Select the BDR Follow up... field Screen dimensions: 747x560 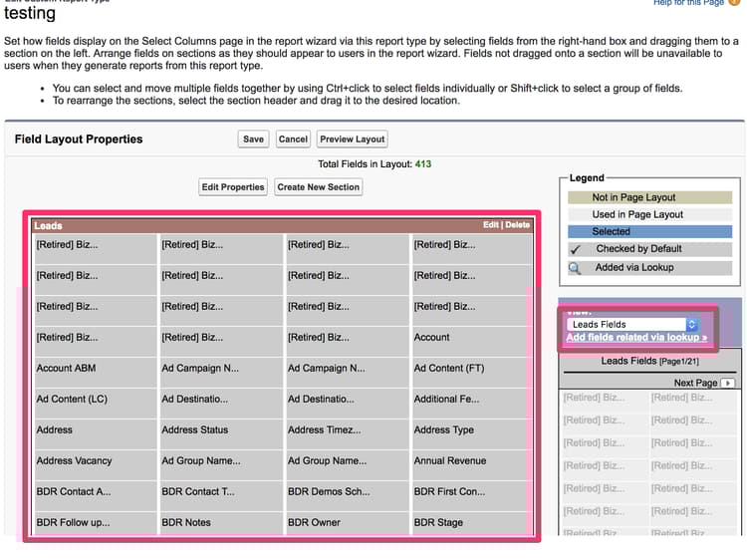(96, 524)
